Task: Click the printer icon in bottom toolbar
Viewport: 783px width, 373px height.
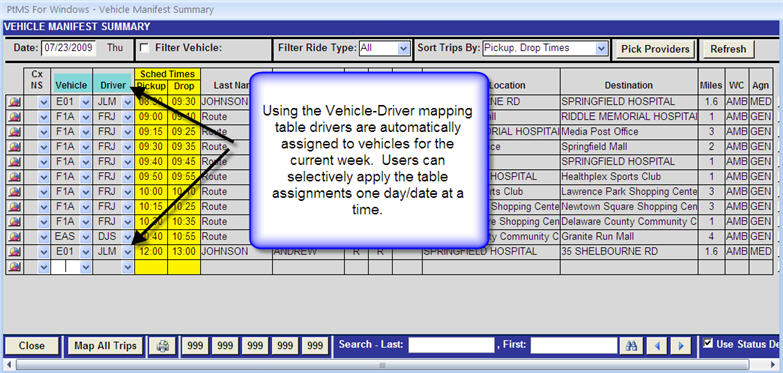Action: click(x=163, y=346)
